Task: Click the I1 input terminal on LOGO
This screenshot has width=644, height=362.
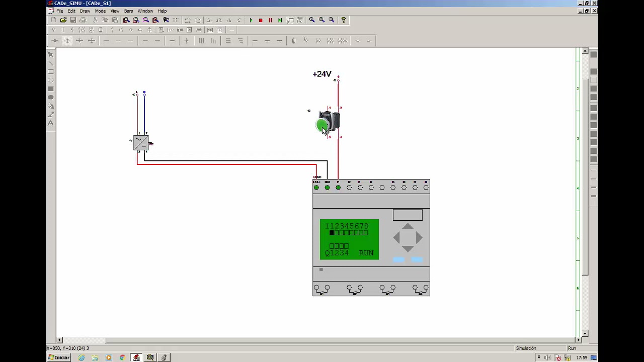Action: pos(338,188)
